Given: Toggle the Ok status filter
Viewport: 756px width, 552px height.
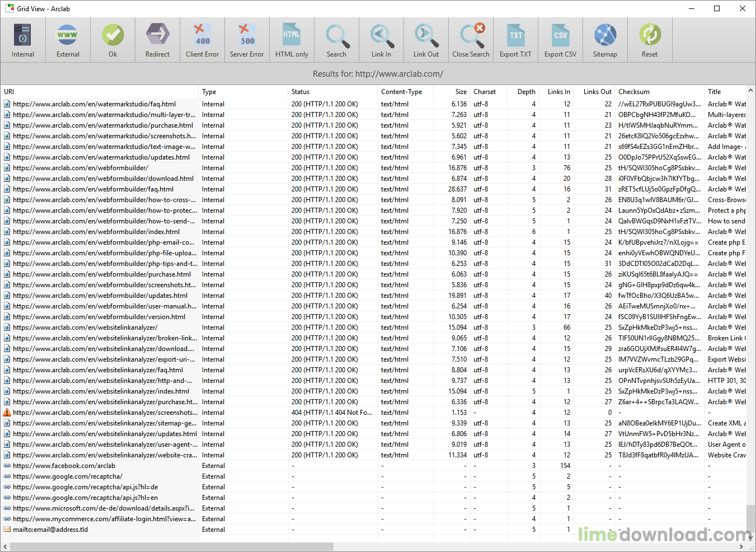Looking at the screenshot, I should point(113,39).
